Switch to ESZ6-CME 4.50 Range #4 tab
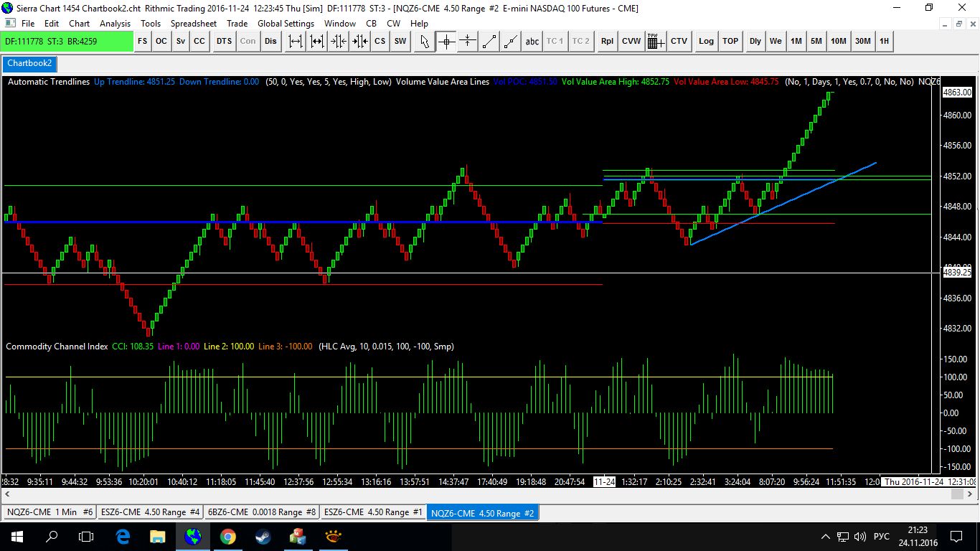Screen dimensions: 980x551 point(151,512)
